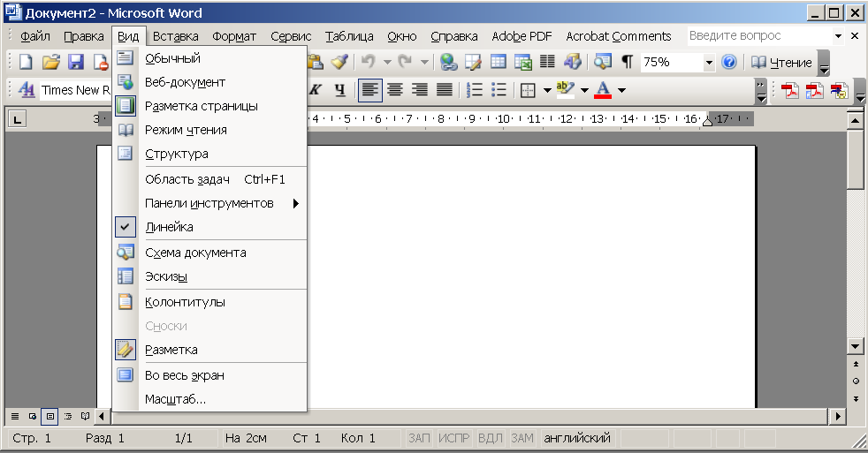This screenshot has width=868, height=453.
Task: Click the Insert Table icon
Action: click(499, 62)
